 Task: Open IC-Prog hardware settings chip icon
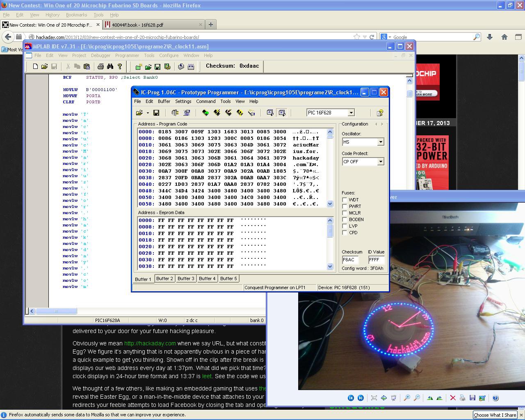pos(175,113)
